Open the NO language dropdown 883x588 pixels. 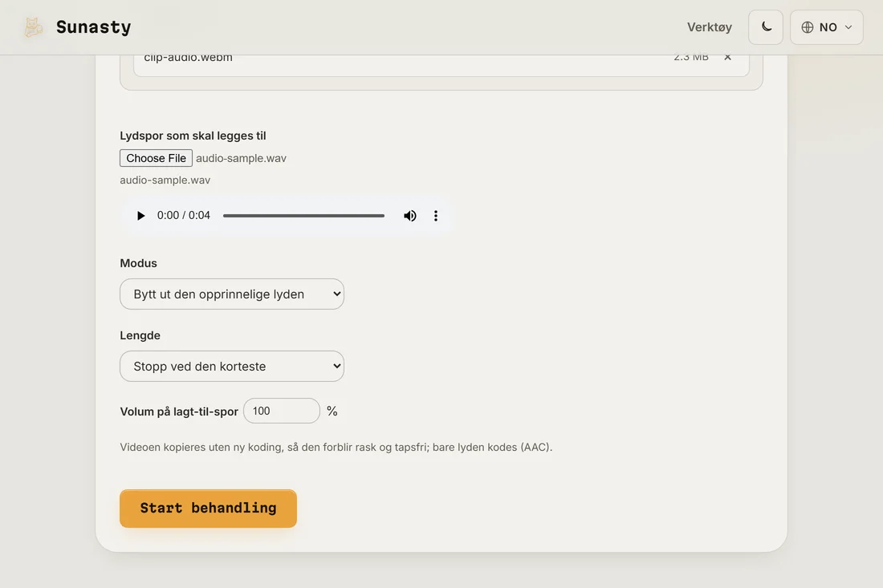pos(827,27)
